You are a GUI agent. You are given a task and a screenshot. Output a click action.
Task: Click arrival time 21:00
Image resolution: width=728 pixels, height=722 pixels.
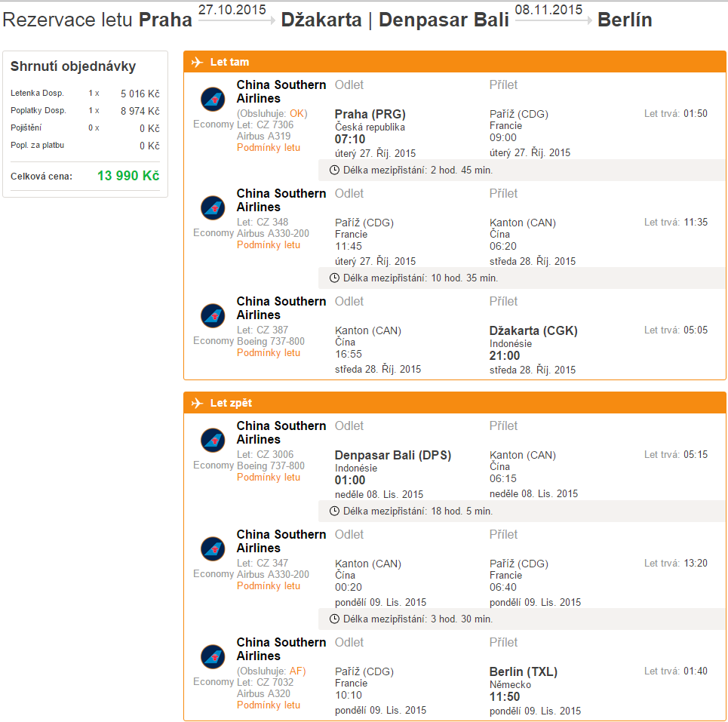click(x=505, y=356)
